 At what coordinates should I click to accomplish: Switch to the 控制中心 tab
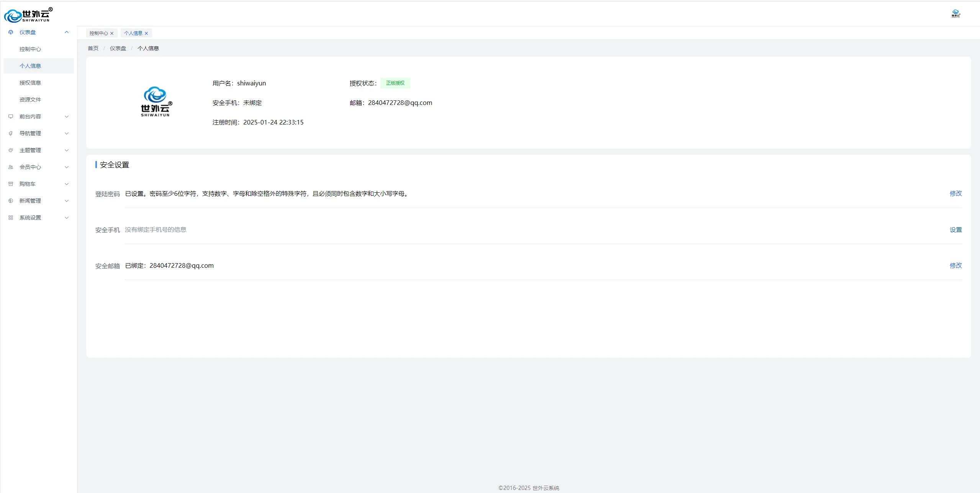point(98,33)
